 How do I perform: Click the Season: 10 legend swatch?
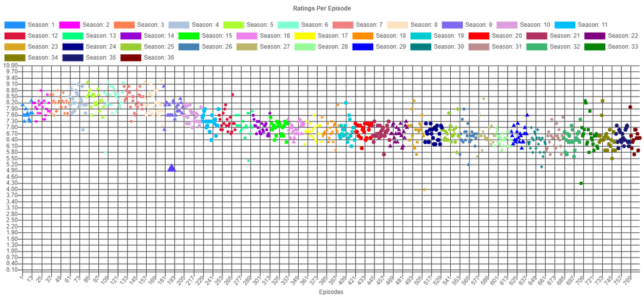coord(507,24)
